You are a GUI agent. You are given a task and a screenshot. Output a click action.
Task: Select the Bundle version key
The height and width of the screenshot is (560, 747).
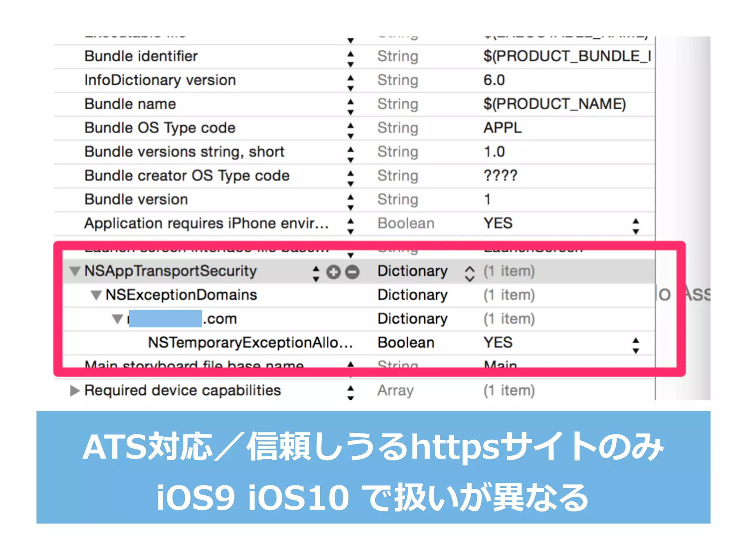pos(136,199)
